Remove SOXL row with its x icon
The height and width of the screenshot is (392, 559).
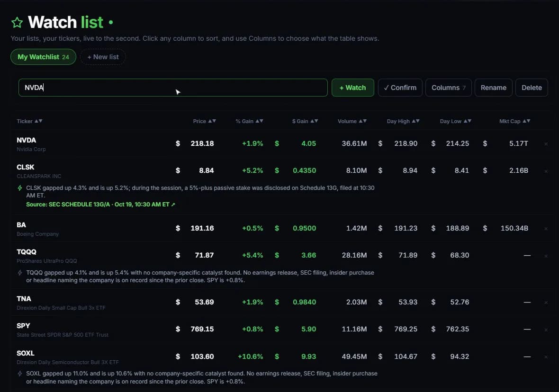point(546,356)
